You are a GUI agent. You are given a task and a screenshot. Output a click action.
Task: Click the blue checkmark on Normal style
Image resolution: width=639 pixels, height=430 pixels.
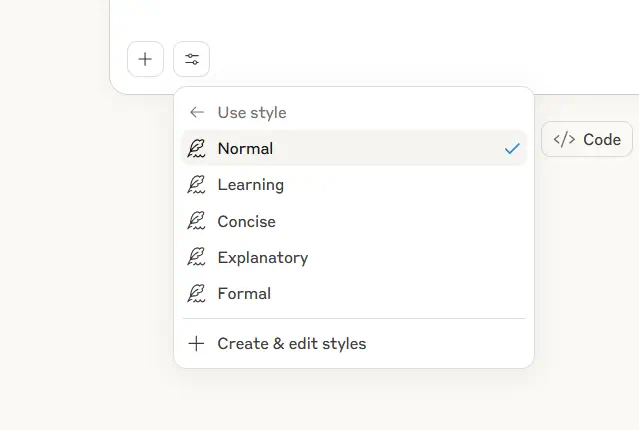pos(512,149)
